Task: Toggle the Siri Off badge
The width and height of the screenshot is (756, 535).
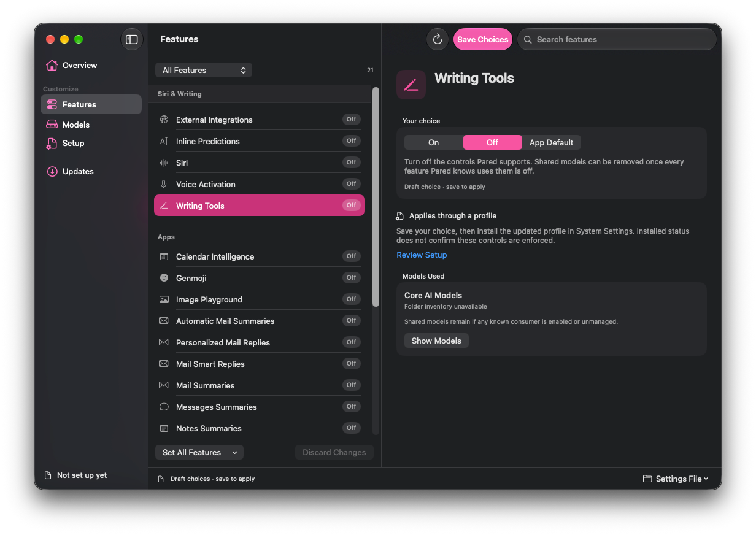Action: [351, 163]
